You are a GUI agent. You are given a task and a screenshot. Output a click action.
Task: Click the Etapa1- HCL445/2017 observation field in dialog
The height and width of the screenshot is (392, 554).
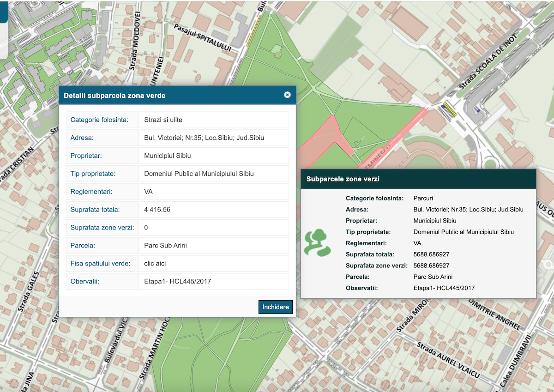coord(177,282)
